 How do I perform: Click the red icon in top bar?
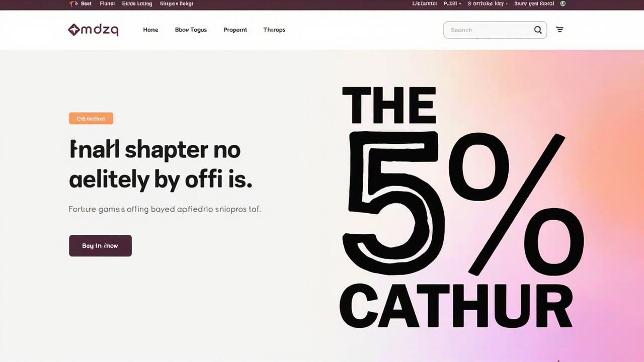[x=73, y=4]
